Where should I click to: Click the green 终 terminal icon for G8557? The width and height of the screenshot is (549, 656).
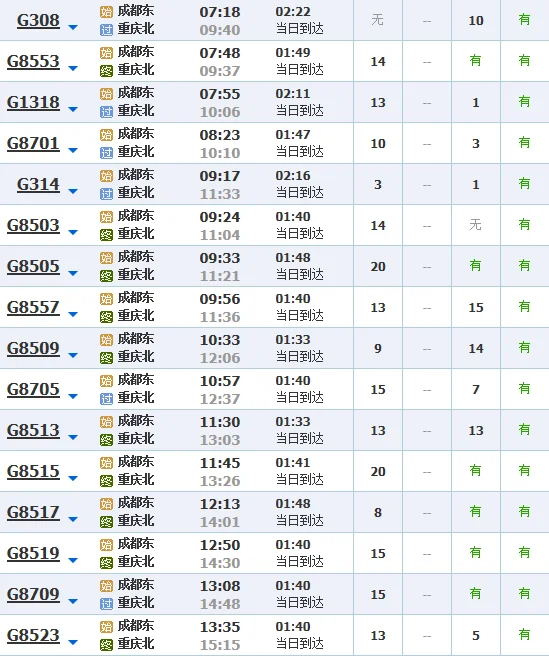click(106, 317)
